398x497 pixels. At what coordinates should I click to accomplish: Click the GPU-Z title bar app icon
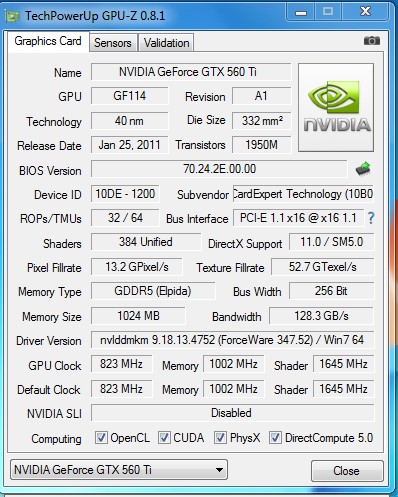[x=13, y=16]
